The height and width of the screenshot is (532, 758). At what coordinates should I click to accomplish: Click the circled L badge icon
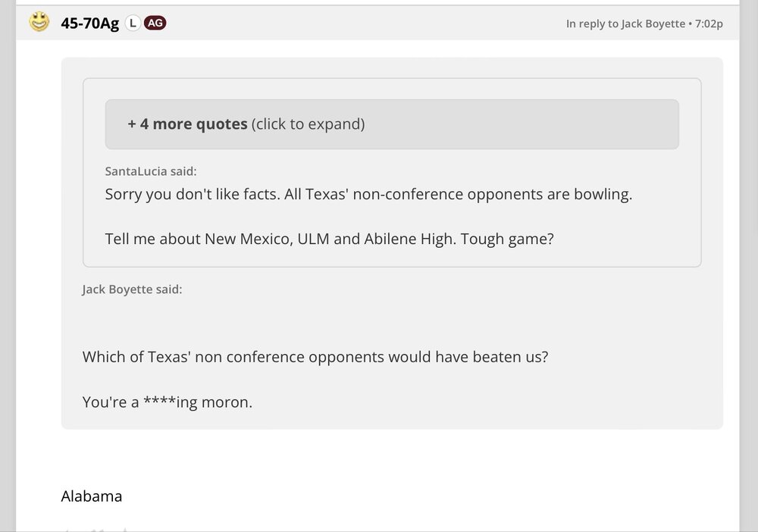pos(133,23)
